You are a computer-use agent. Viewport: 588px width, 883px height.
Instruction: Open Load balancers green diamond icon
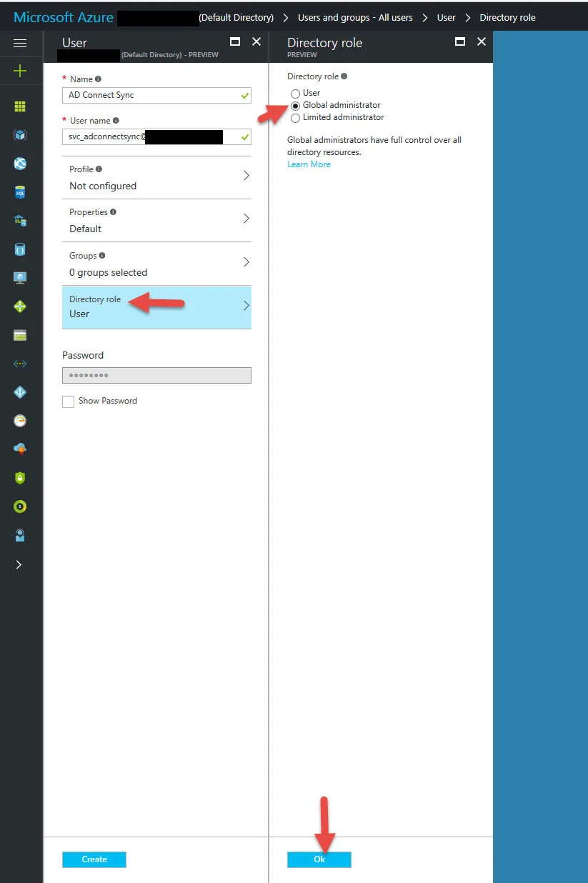pos(20,306)
